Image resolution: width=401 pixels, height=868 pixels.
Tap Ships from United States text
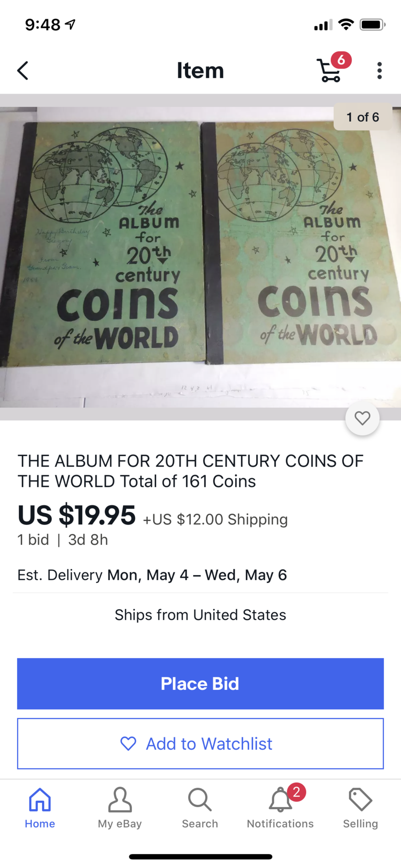point(200,615)
